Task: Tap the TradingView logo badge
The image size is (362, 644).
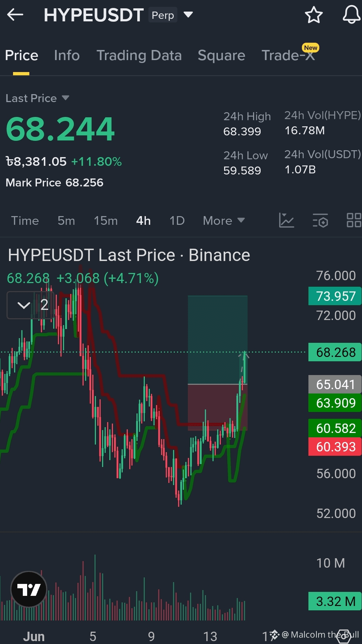Action: click(x=29, y=589)
